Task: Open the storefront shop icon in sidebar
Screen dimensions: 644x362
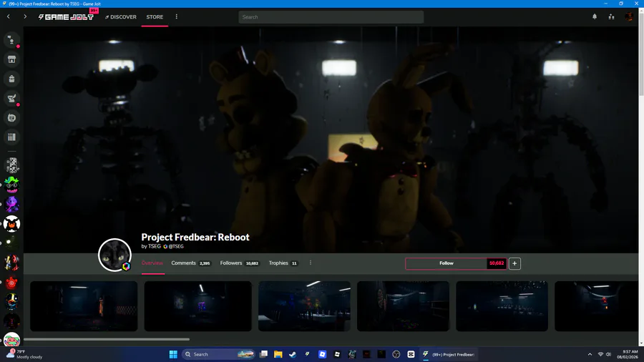Action: pyautogui.click(x=11, y=59)
